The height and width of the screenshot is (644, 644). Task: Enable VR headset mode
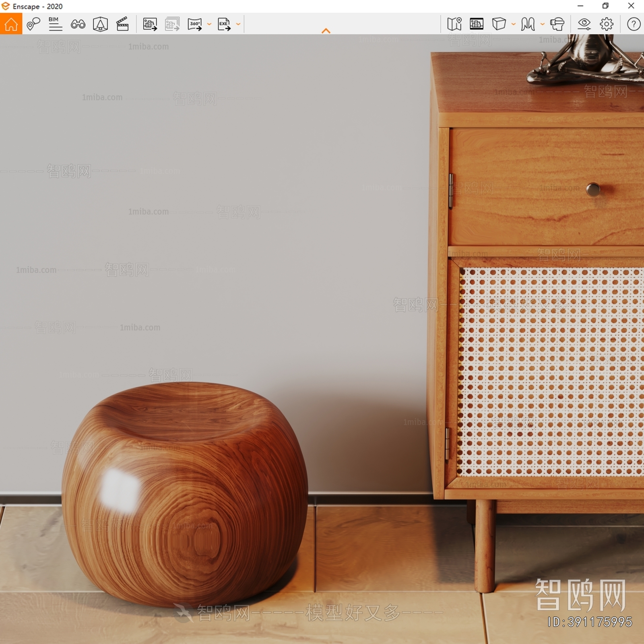pos(557,24)
